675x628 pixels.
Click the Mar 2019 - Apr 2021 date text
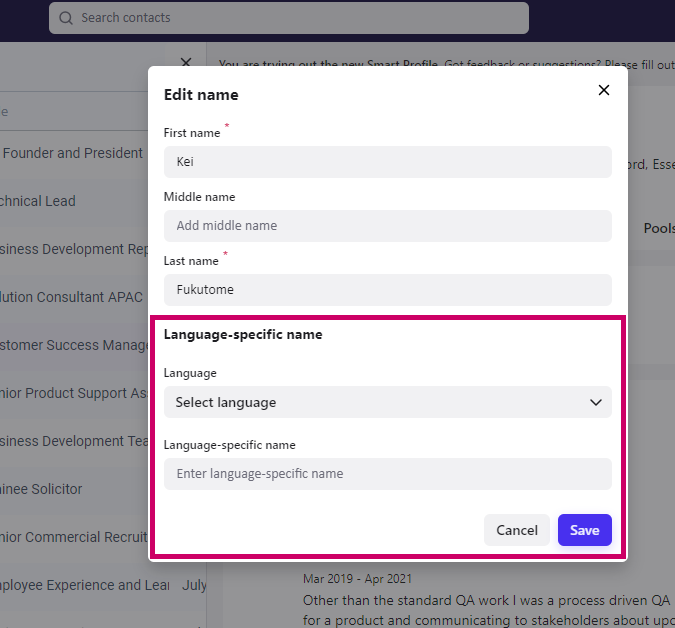point(357,579)
